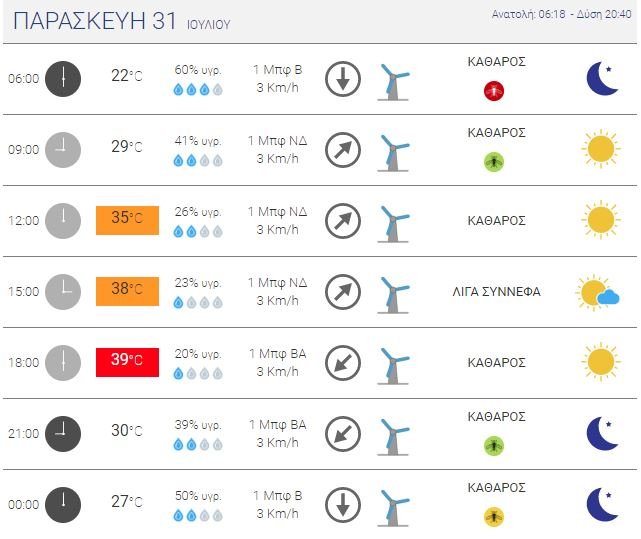Click the northeast wind arrow at 18:00
This screenshot has width=641, height=539.
pyautogui.click(x=343, y=363)
